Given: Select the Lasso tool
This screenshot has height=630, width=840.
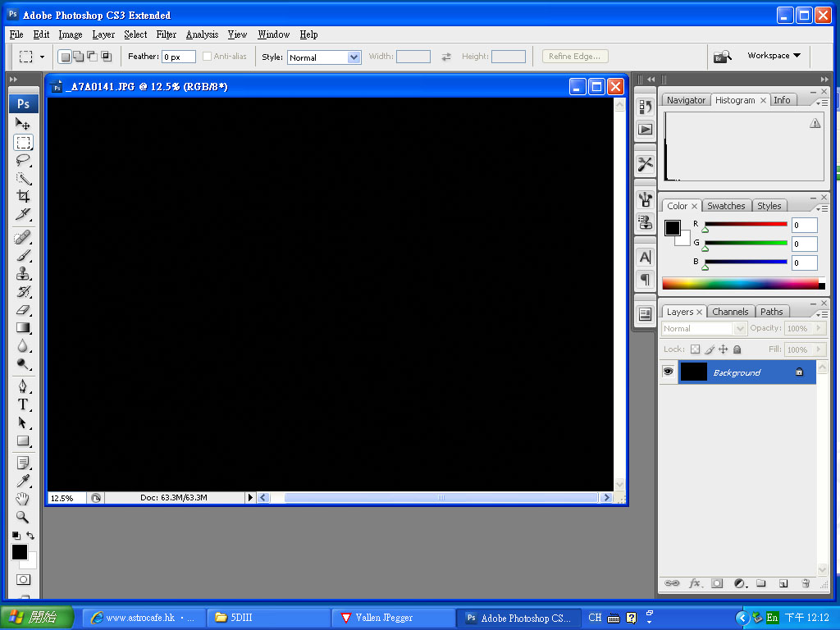Looking at the screenshot, I should click(23, 160).
